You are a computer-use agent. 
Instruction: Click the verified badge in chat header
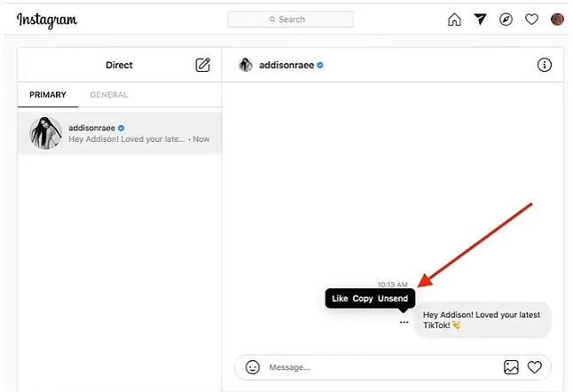point(320,65)
